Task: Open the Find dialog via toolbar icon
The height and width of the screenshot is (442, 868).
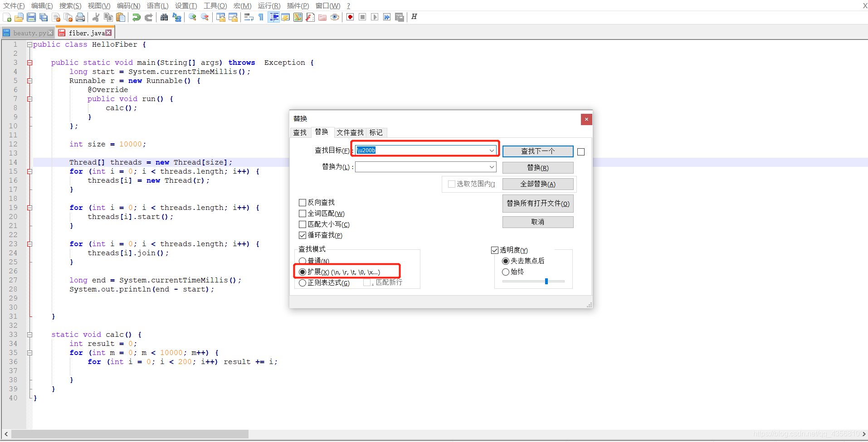Action: (x=164, y=17)
